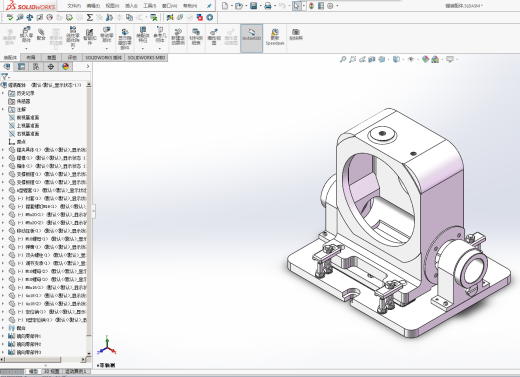Viewport: 520px width, 377px height.
Task: Open the File (文件) menu
Action: pyautogui.click(x=74, y=6)
